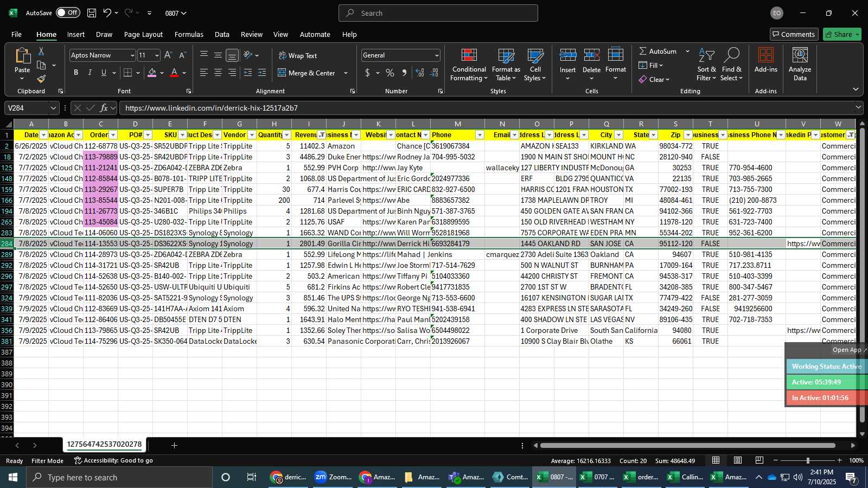
Task: Click the Add-ins icon
Action: tap(766, 55)
